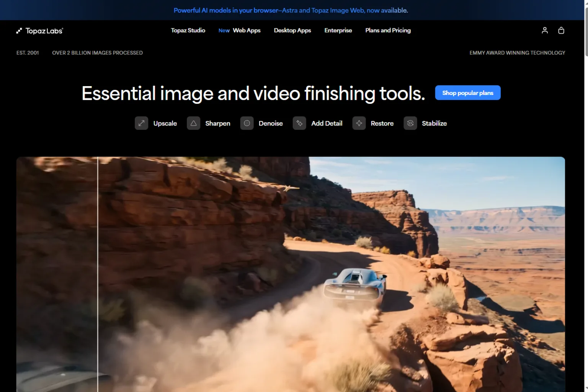Select the Upscale arrow icon
Screen dimensions: 588x392
pyautogui.click(x=141, y=123)
